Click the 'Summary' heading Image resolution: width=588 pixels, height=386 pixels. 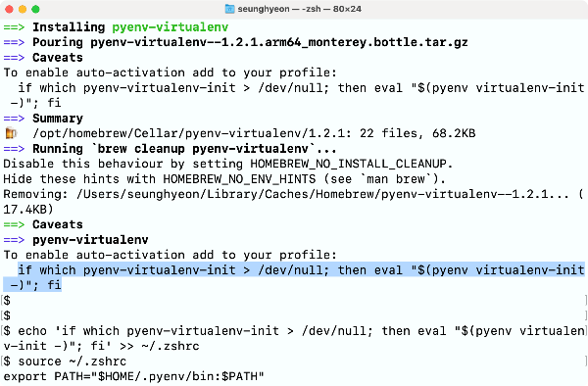coord(58,119)
